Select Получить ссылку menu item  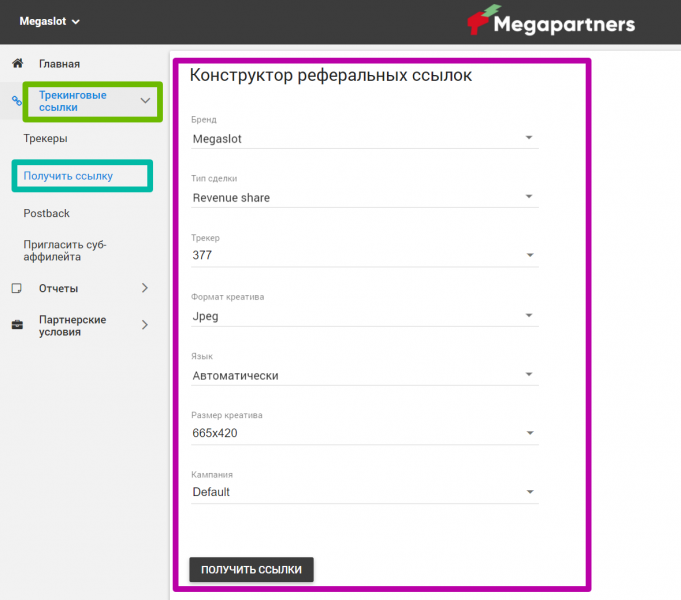68,176
